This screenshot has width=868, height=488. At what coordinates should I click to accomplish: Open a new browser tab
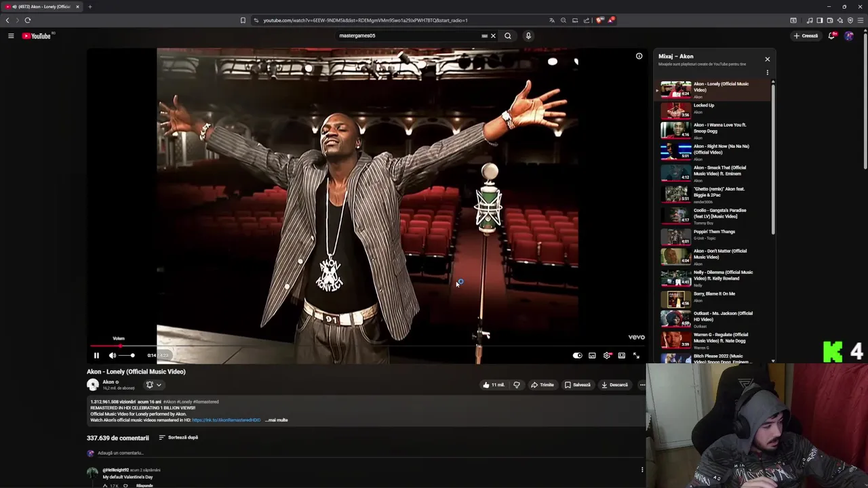[x=90, y=7]
